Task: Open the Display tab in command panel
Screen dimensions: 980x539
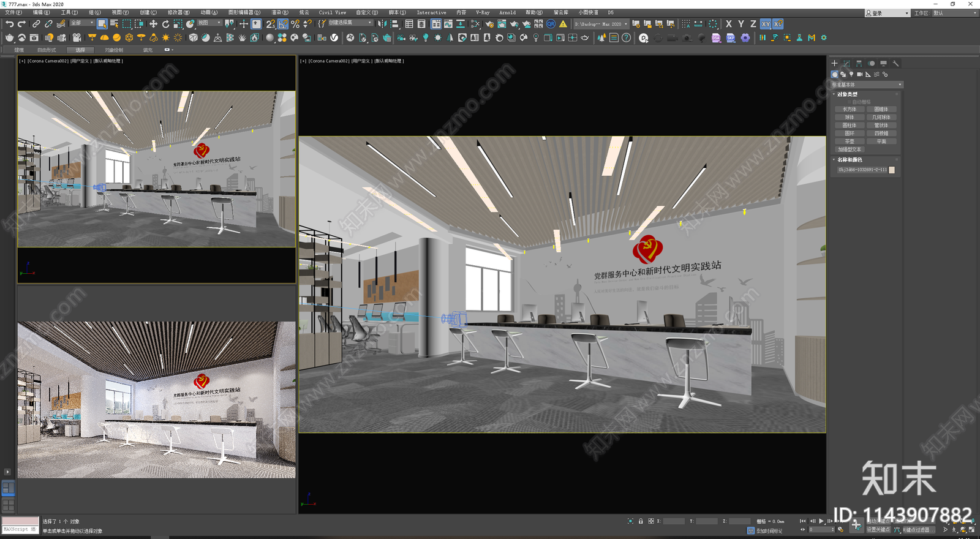Action: coord(883,63)
